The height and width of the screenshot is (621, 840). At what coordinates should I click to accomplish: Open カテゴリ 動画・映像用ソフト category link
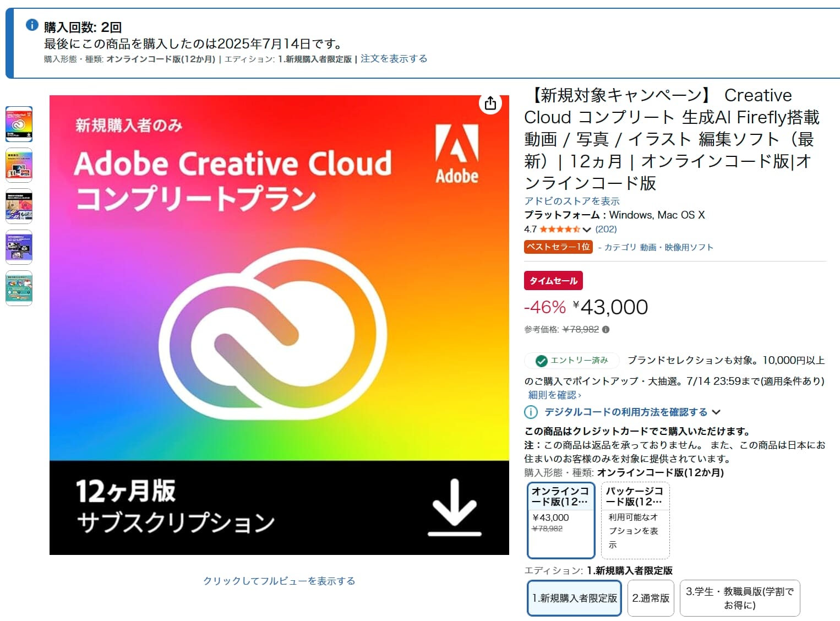(x=658, y=247)
